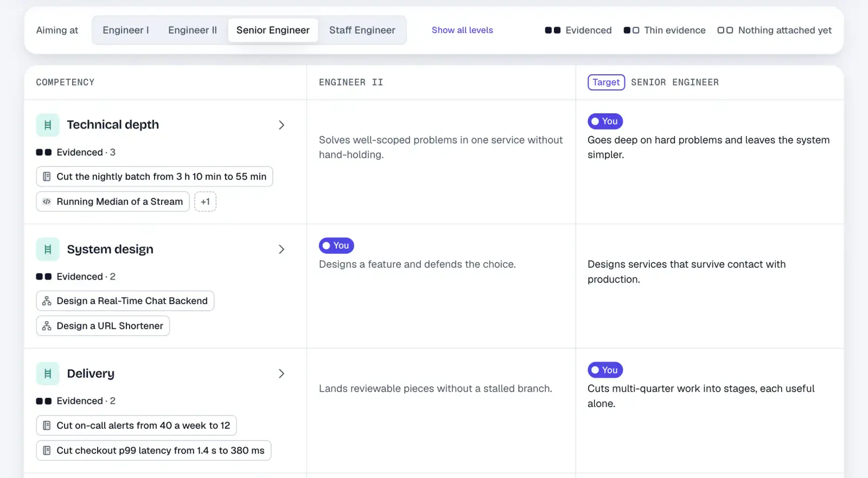This screenshot has height=478, width=868.
Task: Select Engineer I as aiming level
Action: [x=126, y=30]
